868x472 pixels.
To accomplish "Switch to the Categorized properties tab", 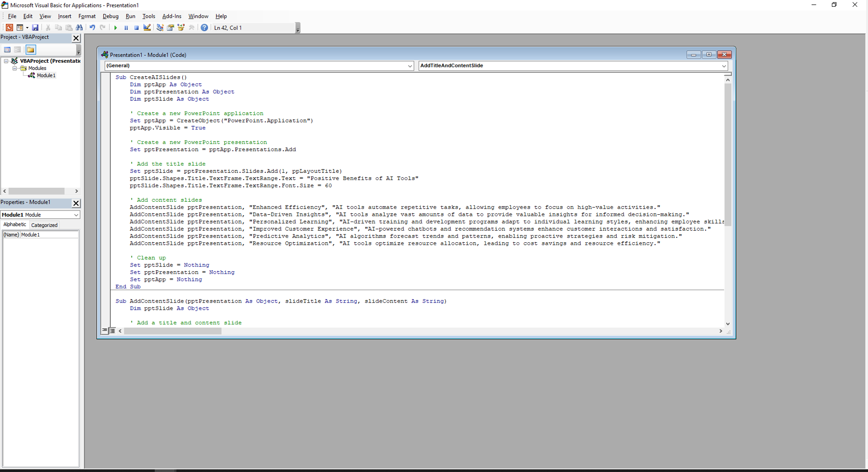I will tap(44, 225).
